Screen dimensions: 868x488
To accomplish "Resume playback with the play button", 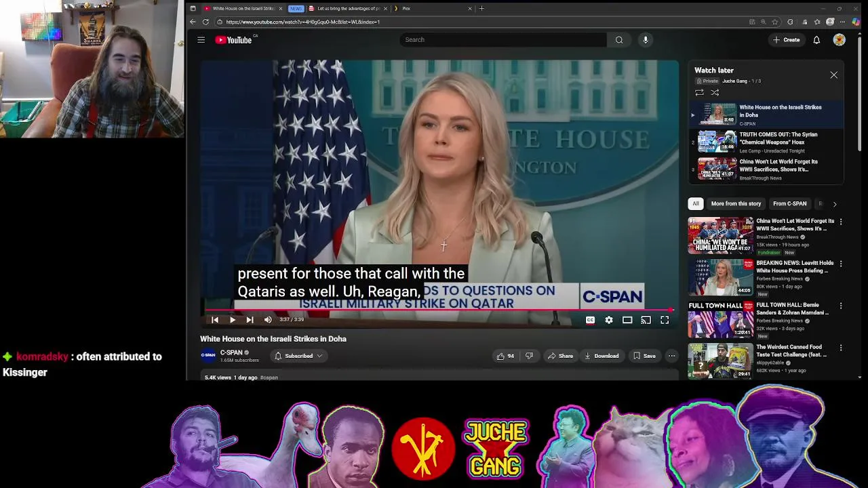I will tap(232, 320).
